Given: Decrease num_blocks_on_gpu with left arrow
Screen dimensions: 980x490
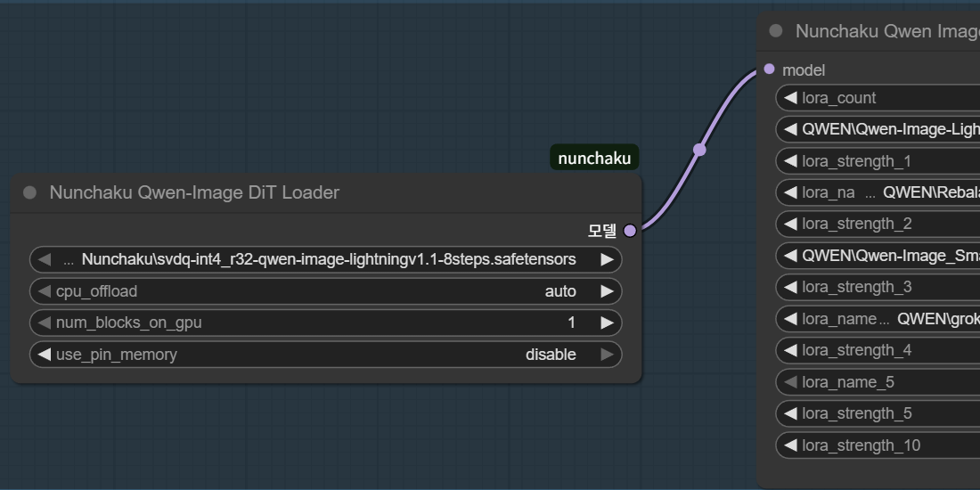Looking at the screenshot, I should (45, 323).
